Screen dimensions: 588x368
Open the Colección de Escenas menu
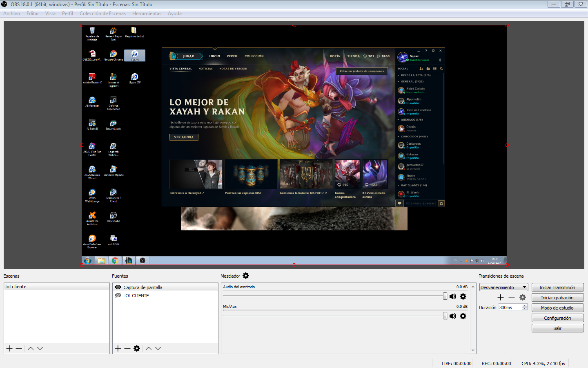pyautogui.click(x=102, y=13)
